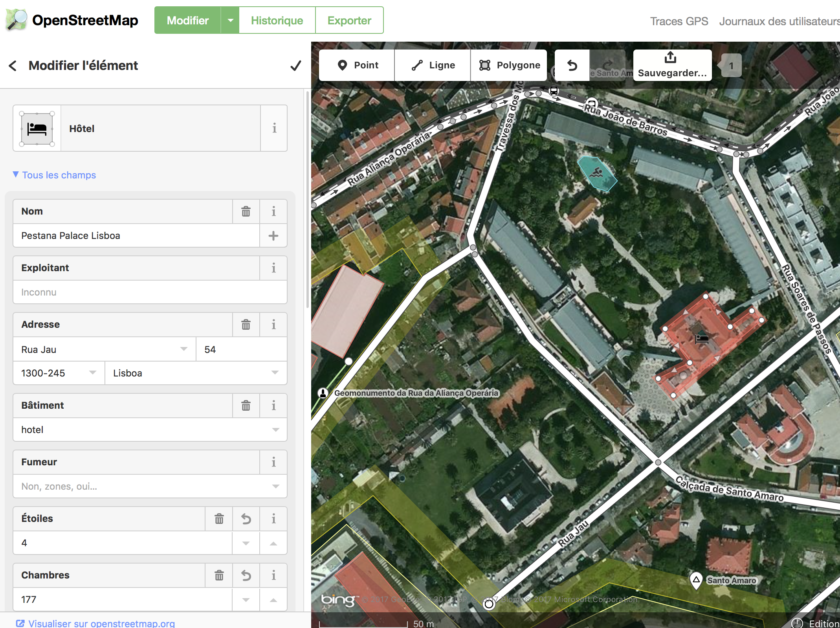
Task: Select the swimming pool icon on map
Action: pyautogui.click(x=597, y=173)
